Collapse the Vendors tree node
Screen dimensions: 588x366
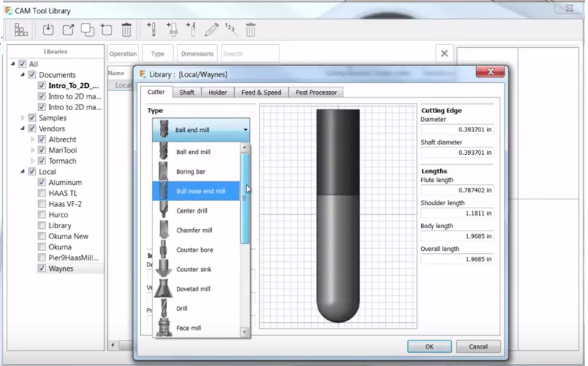coord(22,128)
